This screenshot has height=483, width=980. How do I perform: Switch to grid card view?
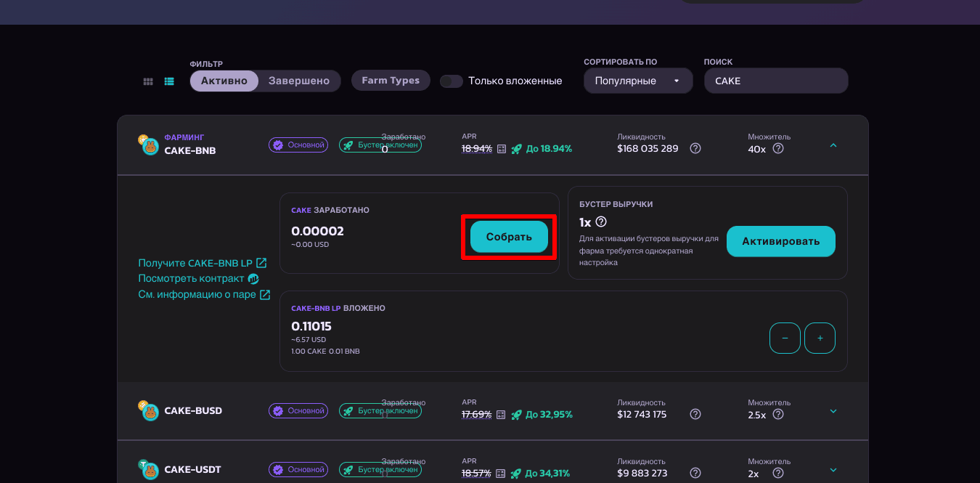click(148, 81)
